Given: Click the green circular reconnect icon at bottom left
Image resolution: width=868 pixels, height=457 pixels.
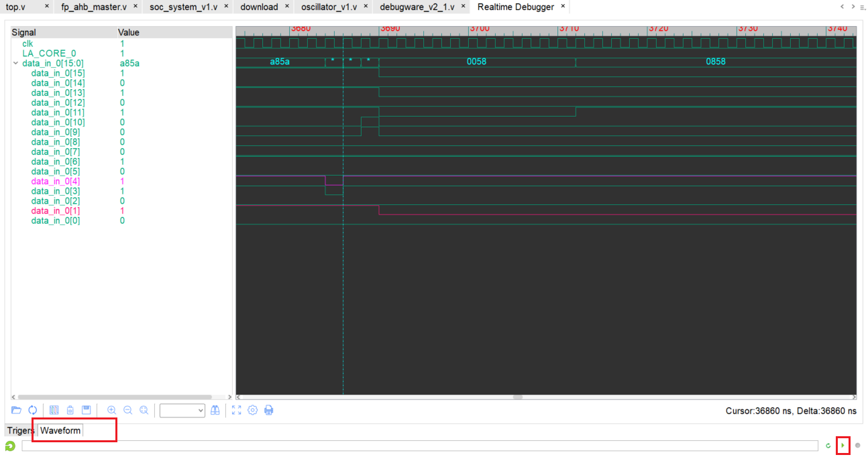Looking at the screenshot, I should coord(10,446).
